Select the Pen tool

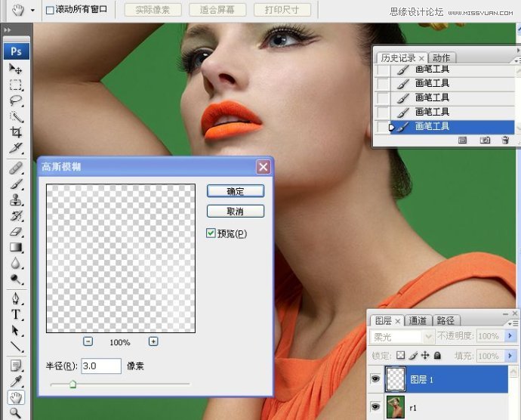(16, 298)
